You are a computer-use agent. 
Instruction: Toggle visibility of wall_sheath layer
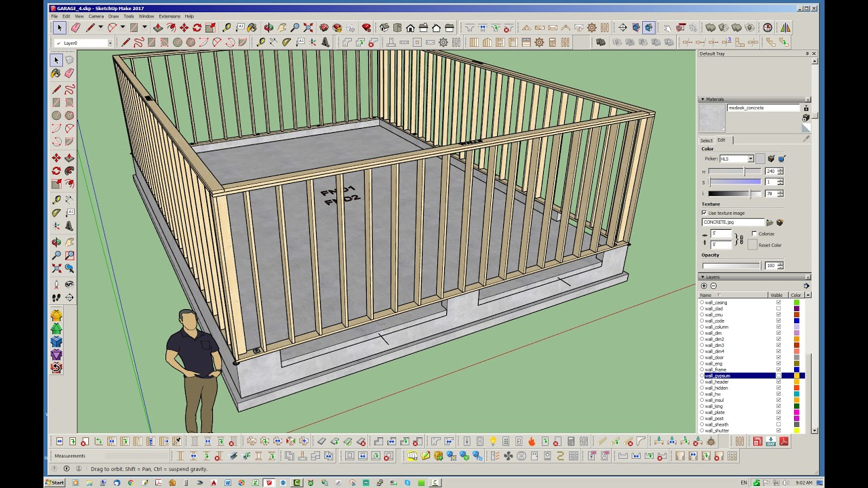pos(778,425)
